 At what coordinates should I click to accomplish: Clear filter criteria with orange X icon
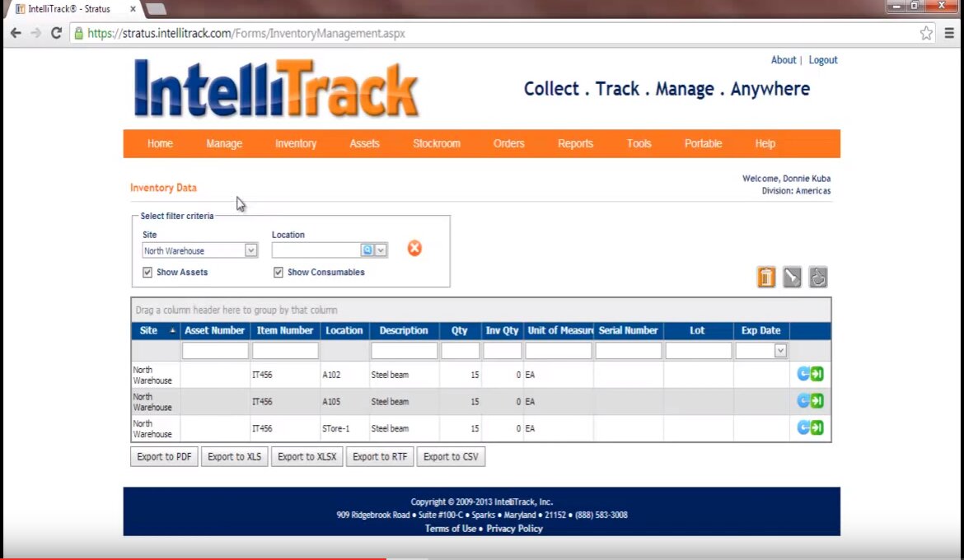click(414, 249)
